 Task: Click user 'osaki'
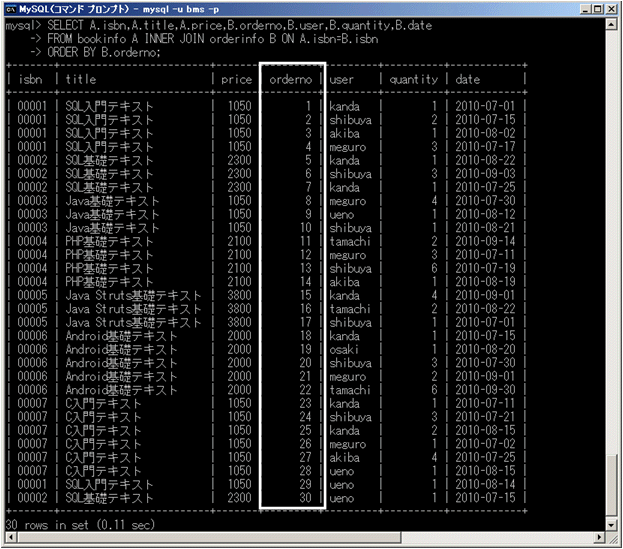pos(344,349)
